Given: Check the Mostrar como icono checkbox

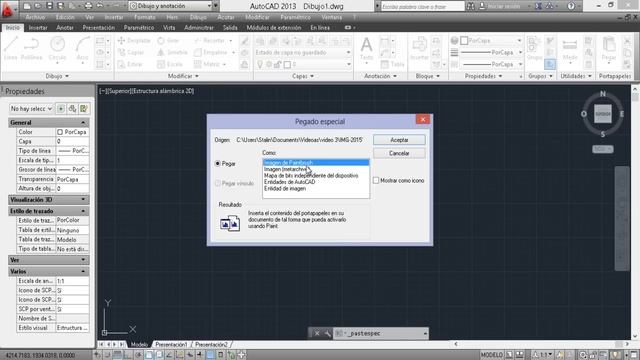Looking at the screenshot, I should point(376,180).
